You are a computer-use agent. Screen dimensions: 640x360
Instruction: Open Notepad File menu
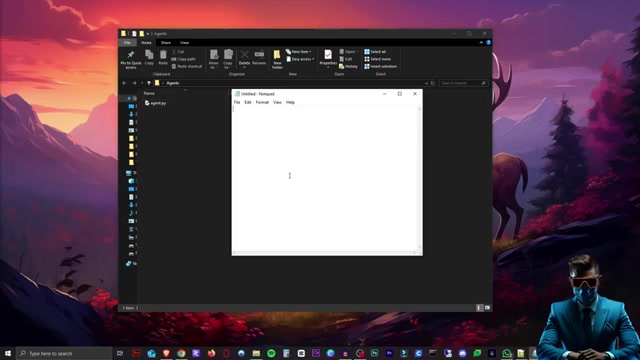pos(237,102)
